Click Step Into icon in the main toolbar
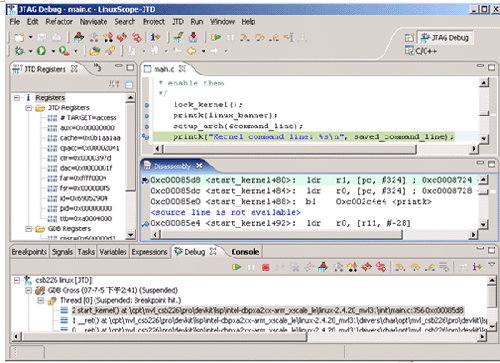The height and width of the screenshot is (363, 500). pyautogui.click(x=245, y=38)
